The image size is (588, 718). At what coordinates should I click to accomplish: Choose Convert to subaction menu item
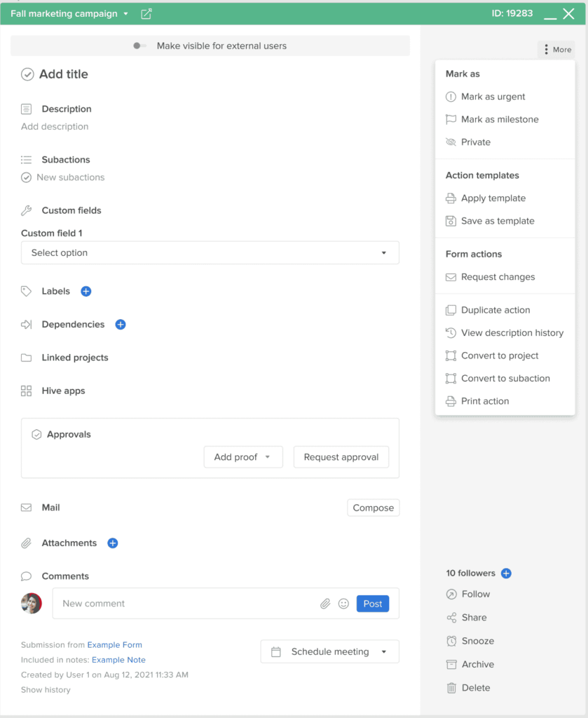505,379
